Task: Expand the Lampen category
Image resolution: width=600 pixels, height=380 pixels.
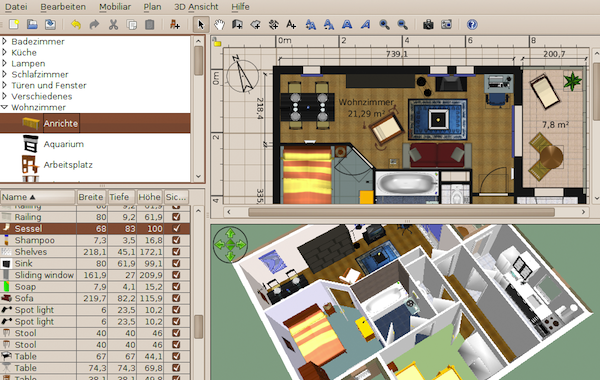Action: (x=5, y=63)
